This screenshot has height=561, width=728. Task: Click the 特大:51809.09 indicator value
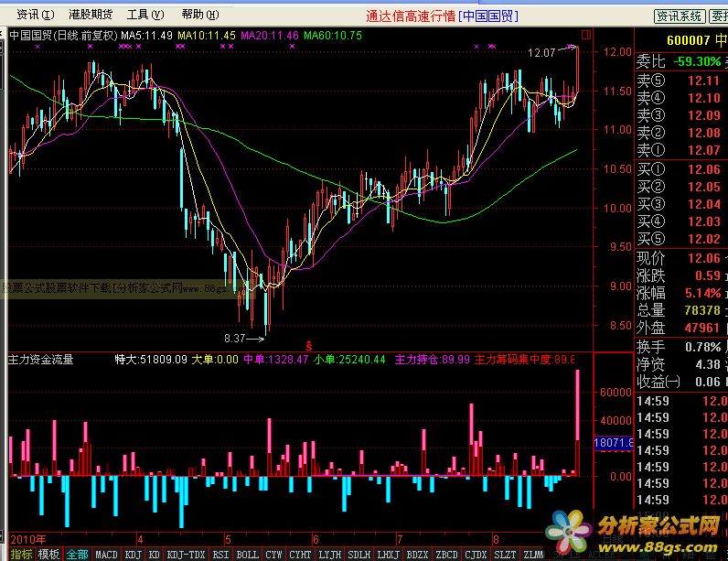pyautogui.click(x=151, y=360)
